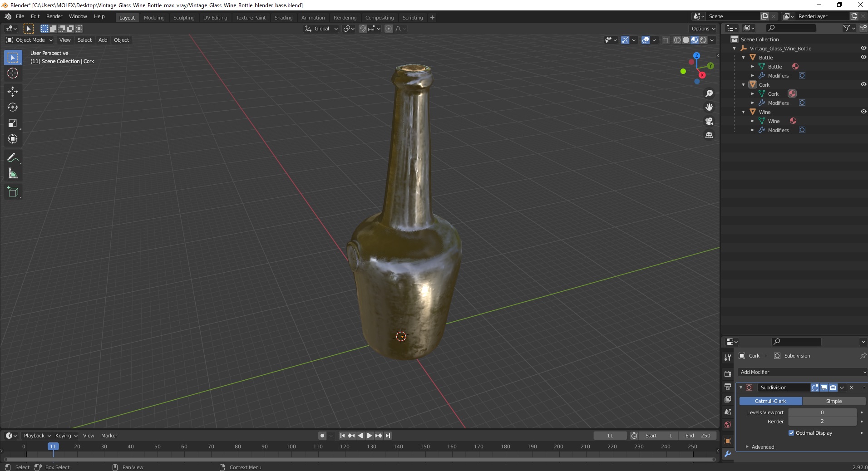Collapse the Bottle tree item
The height and width of the screenshot is (471, 868).
743,58
